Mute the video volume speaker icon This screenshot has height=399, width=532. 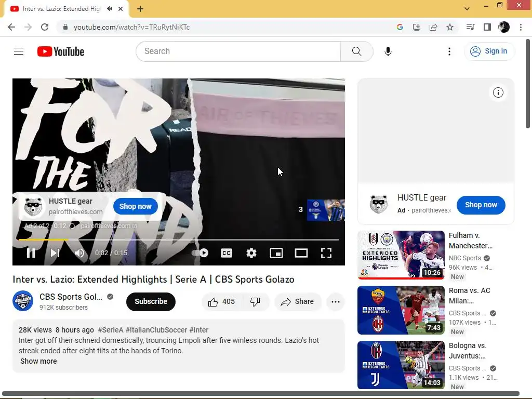[79, 253]
